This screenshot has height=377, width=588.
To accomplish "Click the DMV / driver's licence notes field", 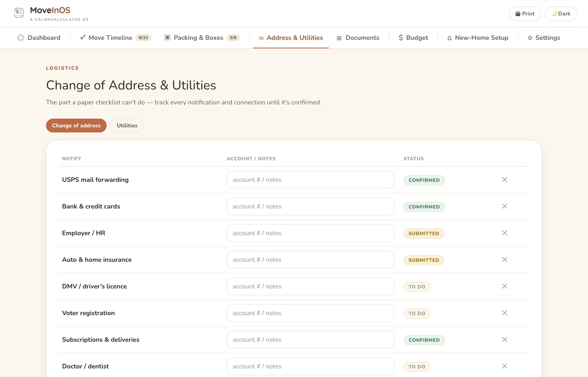I will 310,286.
